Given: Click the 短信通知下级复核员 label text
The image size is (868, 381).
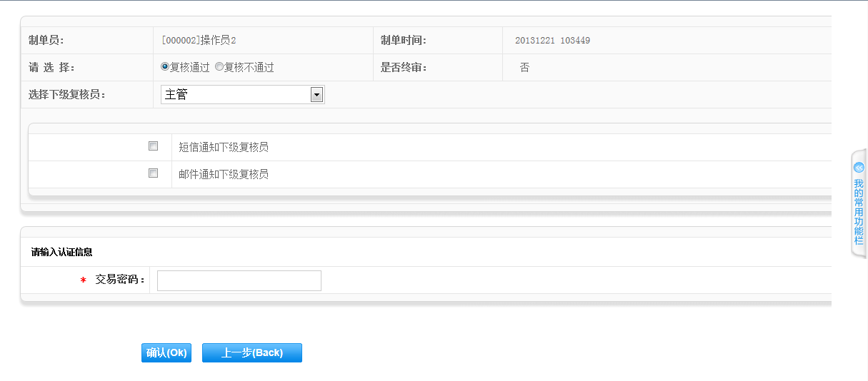Looking at the screenshot, I should 224,148.
